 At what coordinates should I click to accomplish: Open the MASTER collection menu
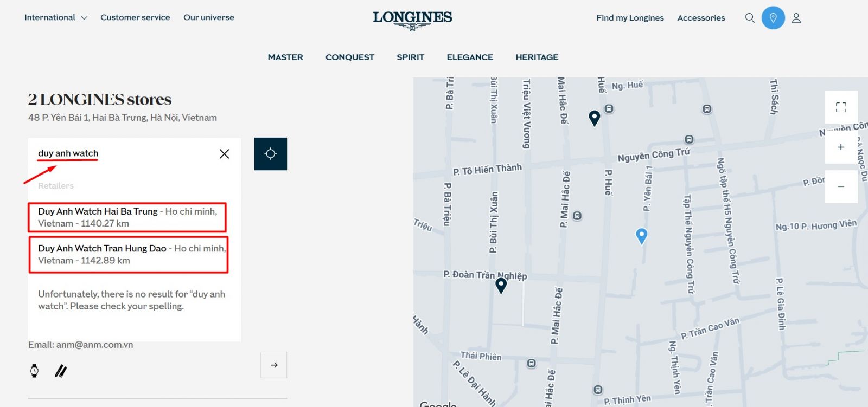click(x=285, y=57)
